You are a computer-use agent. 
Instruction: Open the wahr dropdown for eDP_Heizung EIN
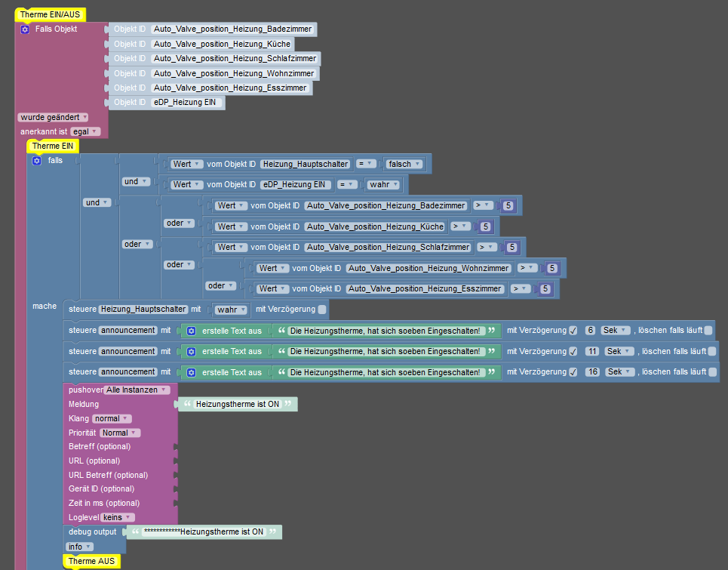coord(384,184)
